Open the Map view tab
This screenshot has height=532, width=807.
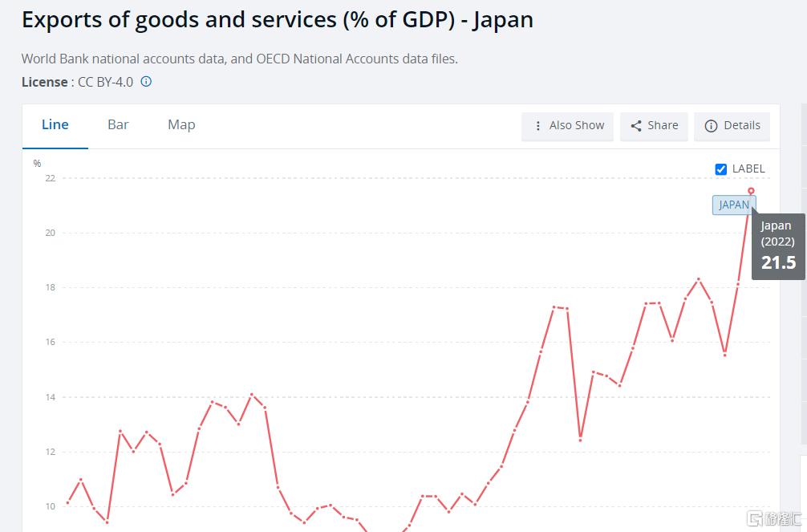coord(181,125)
